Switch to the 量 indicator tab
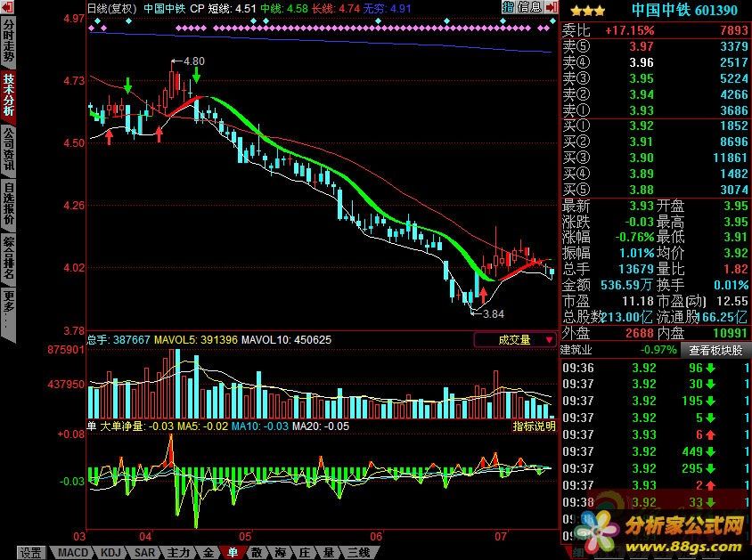Viewport: 752px width, 560px height. click(329, 553)
